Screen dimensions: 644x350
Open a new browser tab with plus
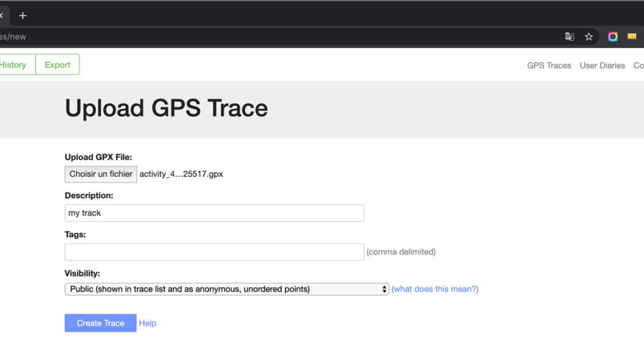click(x=23, y=15)
